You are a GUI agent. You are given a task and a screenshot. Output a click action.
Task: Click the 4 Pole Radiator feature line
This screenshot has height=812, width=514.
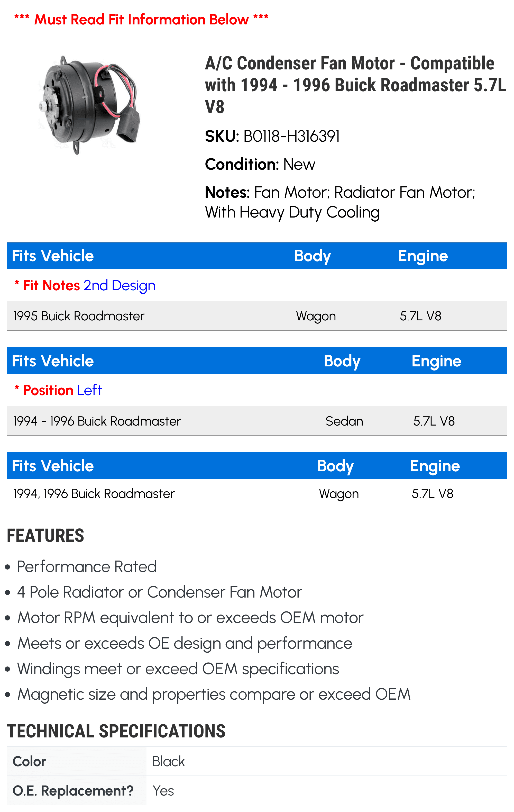pyautogui.click(x=159, y=592)
